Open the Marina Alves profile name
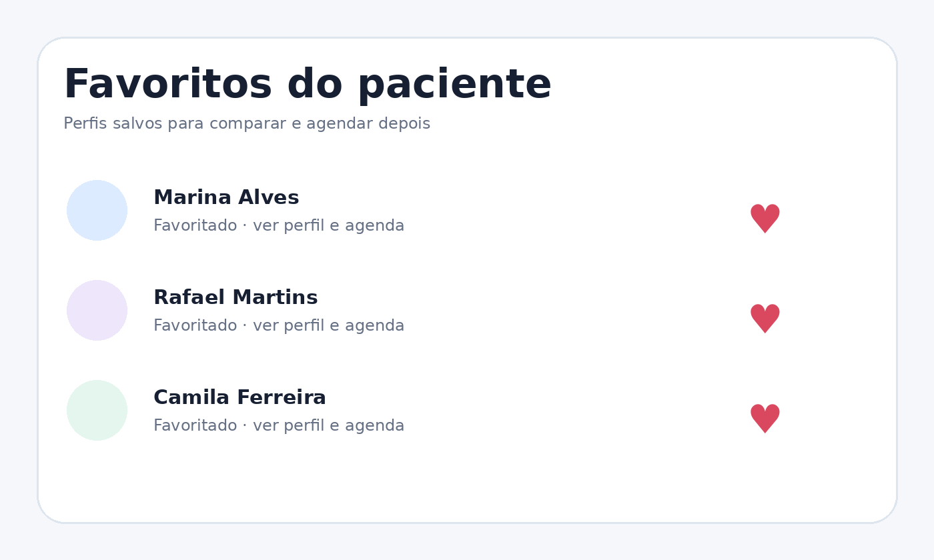The height and width of the screenshot is (560, 934). (226, 197)
